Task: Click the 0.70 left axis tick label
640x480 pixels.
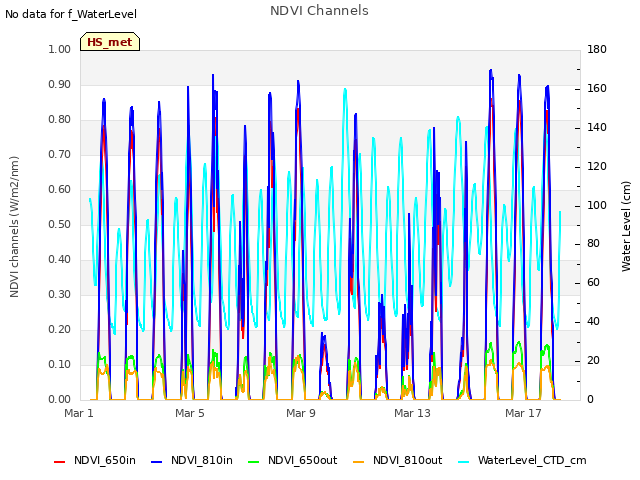Action: point(59,154)
